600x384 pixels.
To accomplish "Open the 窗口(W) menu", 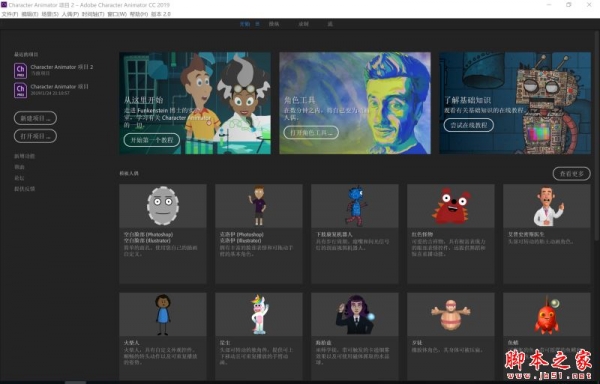I will click(117, 14).
